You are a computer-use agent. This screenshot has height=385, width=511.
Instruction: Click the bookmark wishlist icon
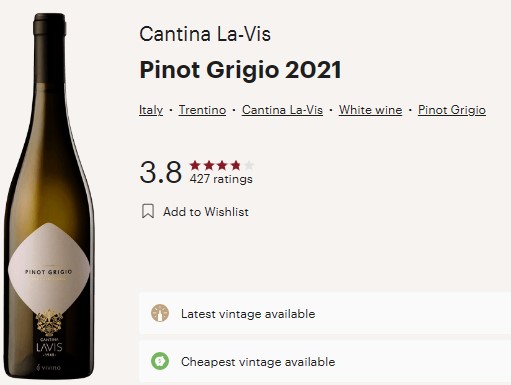pos(148,211)
